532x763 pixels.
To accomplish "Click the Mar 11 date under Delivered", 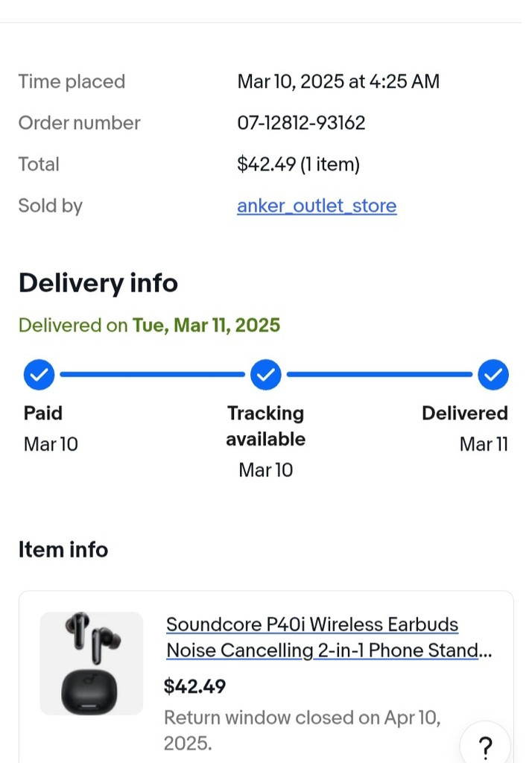I will 484,444.
